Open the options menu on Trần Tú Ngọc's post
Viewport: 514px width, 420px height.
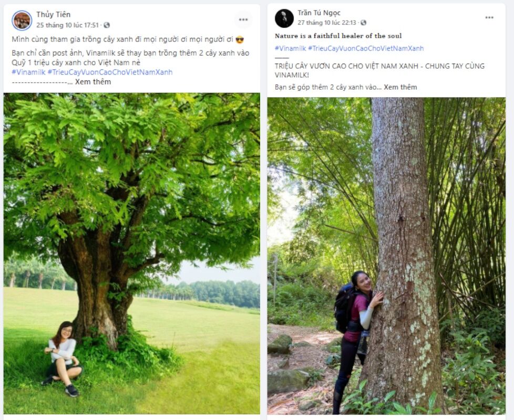(489, 17)
